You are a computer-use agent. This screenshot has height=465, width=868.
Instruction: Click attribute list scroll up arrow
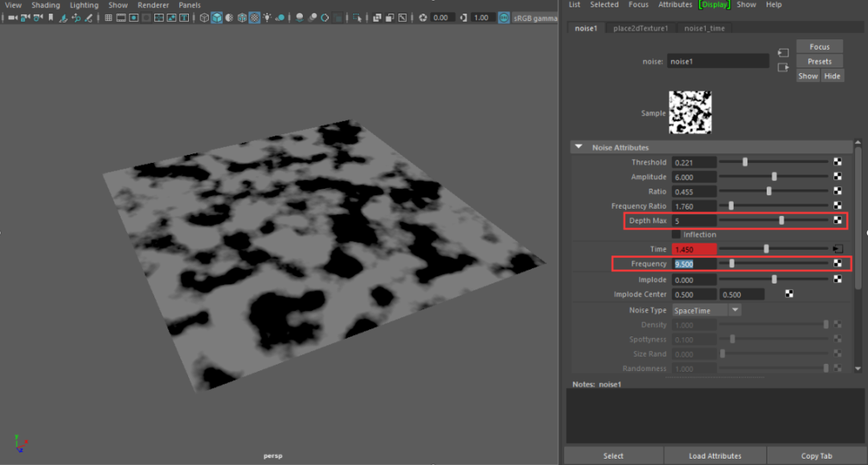click(x=858, y=143)
